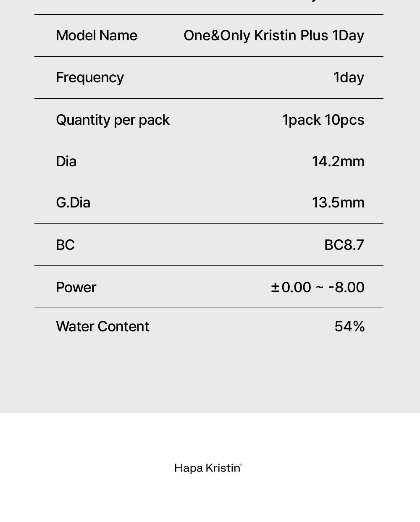Image resolution: width=420 pixels, height=522 pixels.
Task: Click the Hapa Kristin brand logo
Action: [208, 468]
